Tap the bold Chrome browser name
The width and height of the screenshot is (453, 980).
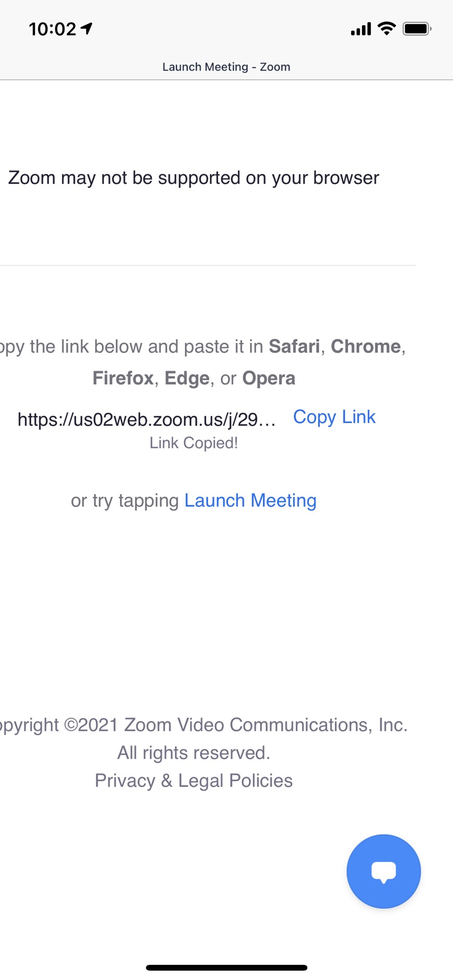(366, 346)
